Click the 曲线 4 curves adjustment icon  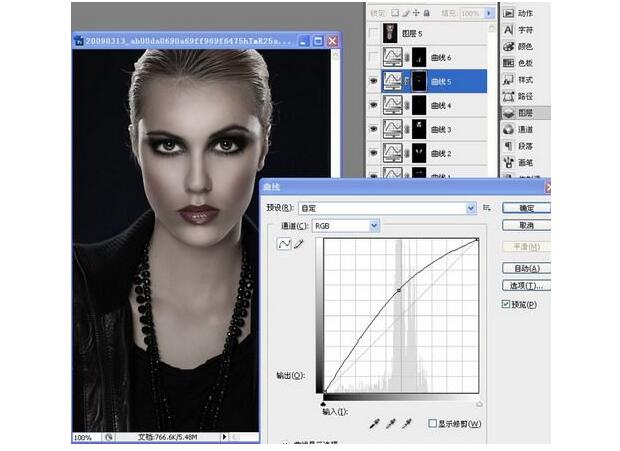393,105
